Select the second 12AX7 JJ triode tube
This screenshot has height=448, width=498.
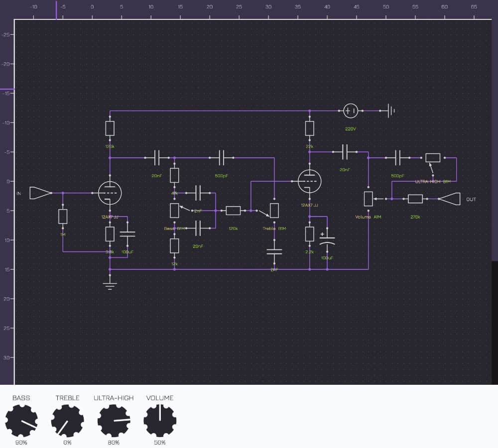point(310,181)
